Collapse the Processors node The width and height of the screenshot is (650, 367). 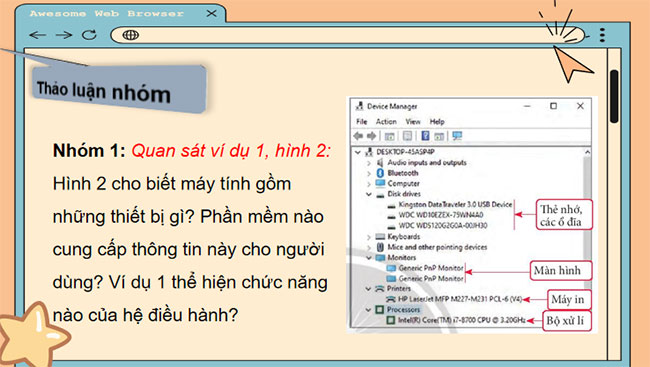[x=368, y=310]
